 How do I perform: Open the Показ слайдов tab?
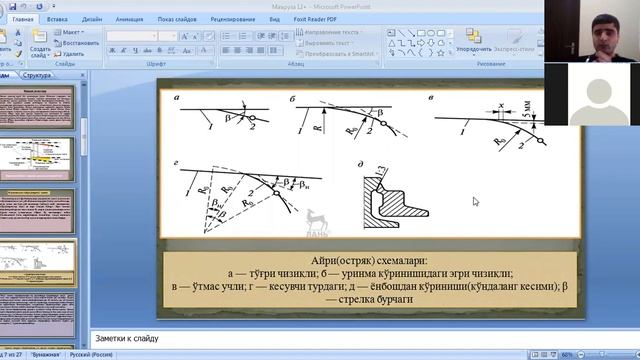pyautogui.click(x=177, y=19)
